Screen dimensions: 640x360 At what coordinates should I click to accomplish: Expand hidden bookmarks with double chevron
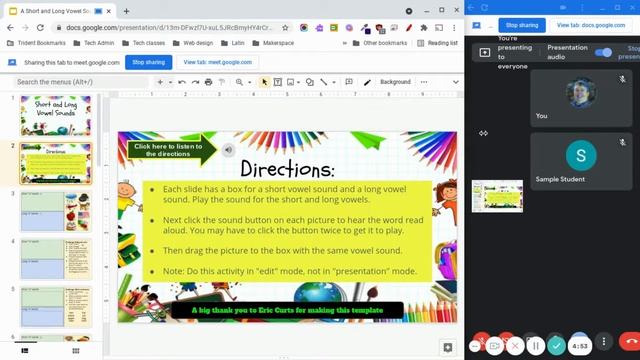pyautogui.click(x=344, y=43)
